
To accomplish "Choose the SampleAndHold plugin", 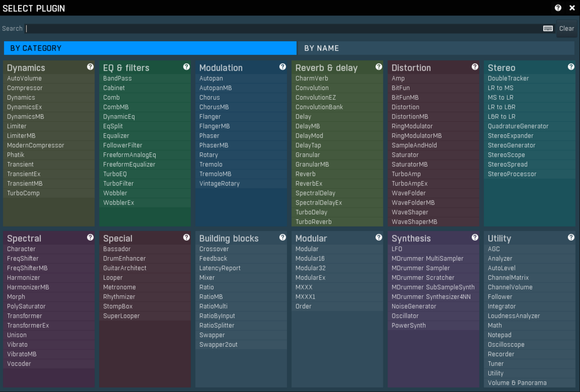I will point(433,146).
